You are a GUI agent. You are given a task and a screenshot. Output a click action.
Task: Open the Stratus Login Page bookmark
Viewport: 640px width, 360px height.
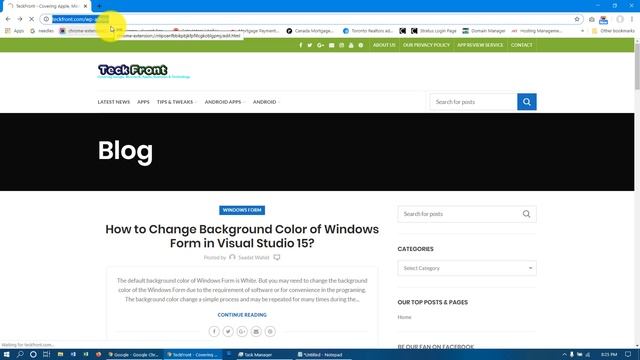(x=434, y=31)
